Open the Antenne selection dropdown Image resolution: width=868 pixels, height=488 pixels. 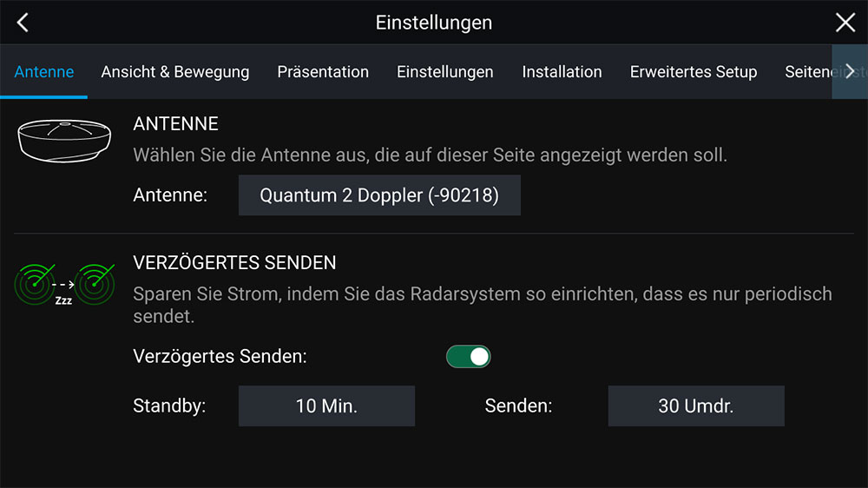(x=379, y=195)
